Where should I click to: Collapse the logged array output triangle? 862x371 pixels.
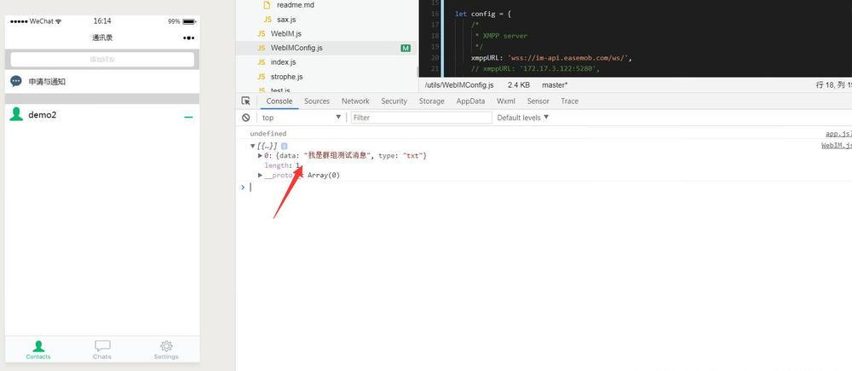[x=252, y=146]
